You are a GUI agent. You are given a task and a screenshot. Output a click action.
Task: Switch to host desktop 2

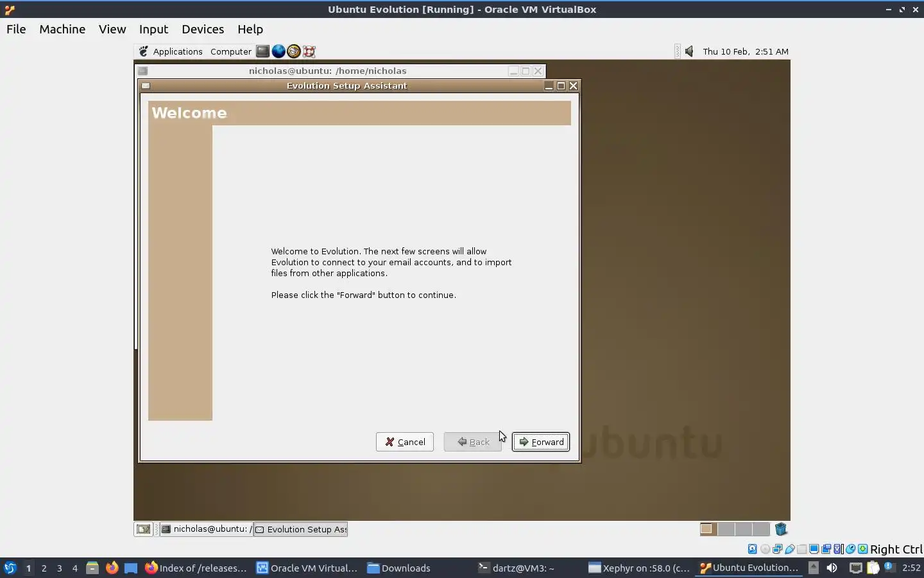point(44,568)
